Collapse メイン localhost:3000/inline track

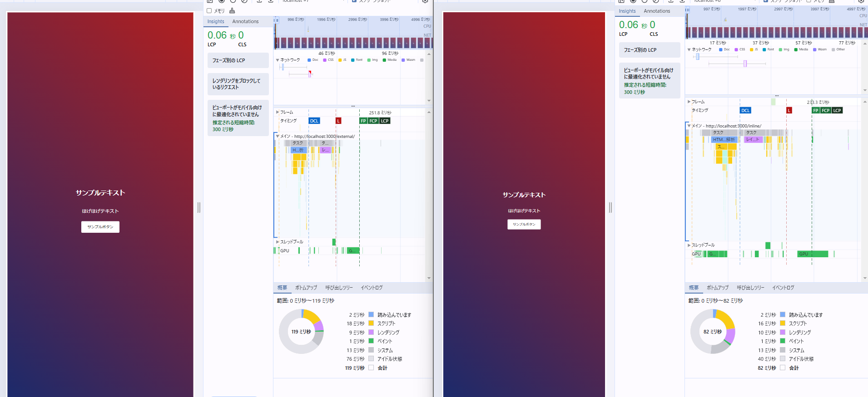689,126
